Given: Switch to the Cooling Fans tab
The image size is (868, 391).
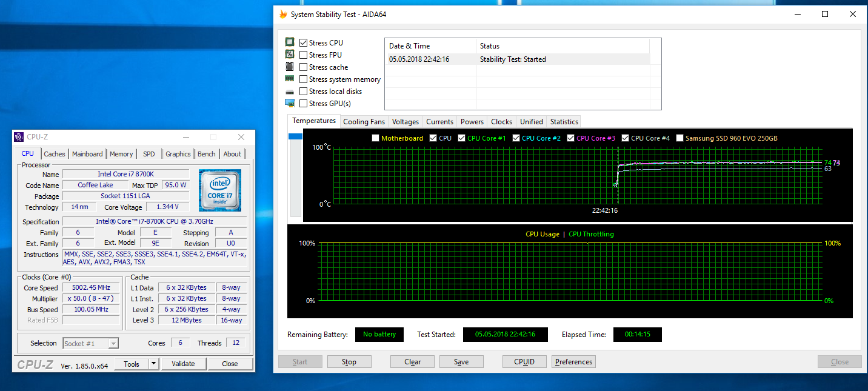Looking at the screenshot, I should (x=364, y=121).
